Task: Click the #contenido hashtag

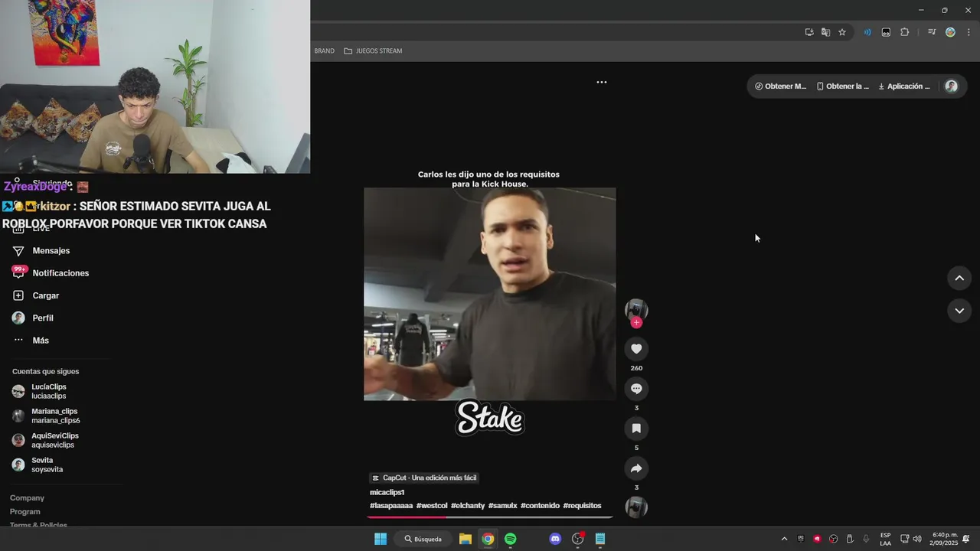Action: (x=540, y=506)
